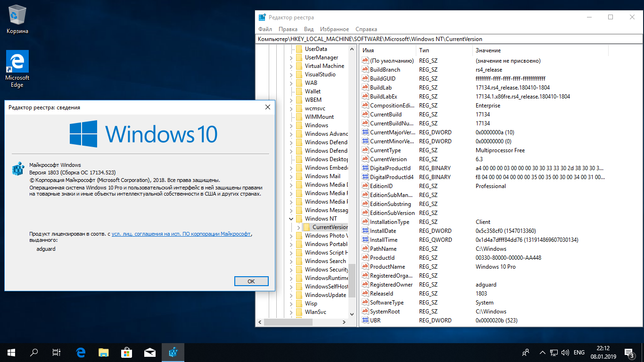Image resolution: width=644 pixels, height=362 pixels.
Task: Open Microsoft Store from the taskbar
Action: tap(126, 352)
